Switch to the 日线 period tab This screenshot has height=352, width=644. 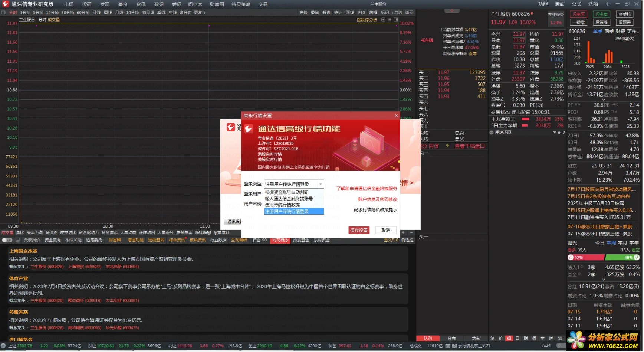tap(96, 13)
